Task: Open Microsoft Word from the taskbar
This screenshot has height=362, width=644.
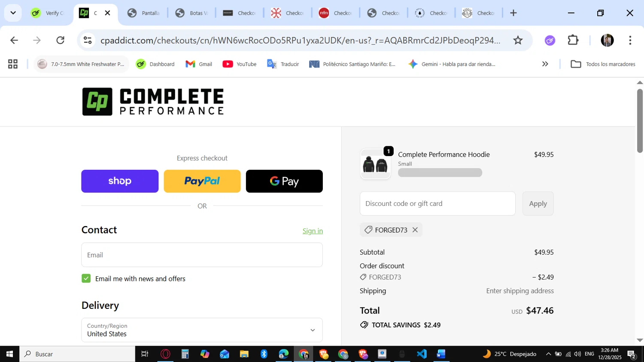Action: click(x=441, y=354)
